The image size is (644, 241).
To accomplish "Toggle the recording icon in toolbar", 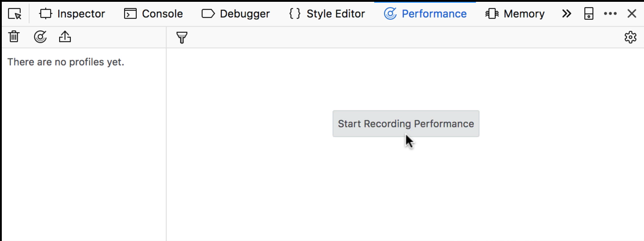I will 40,37.
